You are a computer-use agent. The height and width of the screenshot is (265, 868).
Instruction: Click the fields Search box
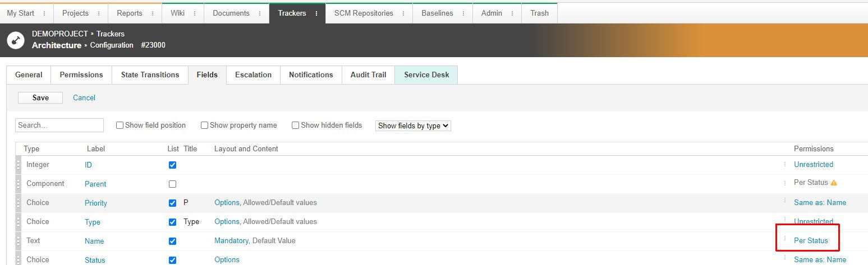[59, 125]
